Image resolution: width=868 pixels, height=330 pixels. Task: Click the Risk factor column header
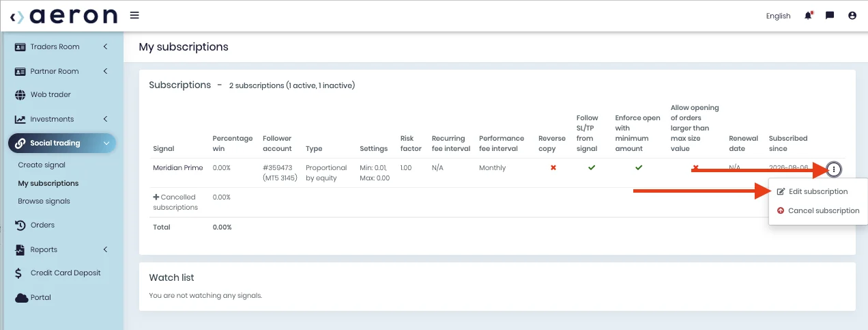411,143
